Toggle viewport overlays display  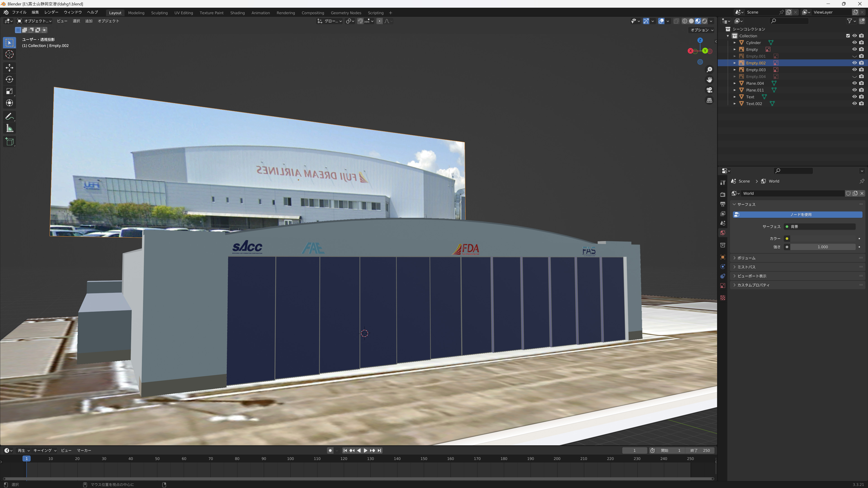661,21
